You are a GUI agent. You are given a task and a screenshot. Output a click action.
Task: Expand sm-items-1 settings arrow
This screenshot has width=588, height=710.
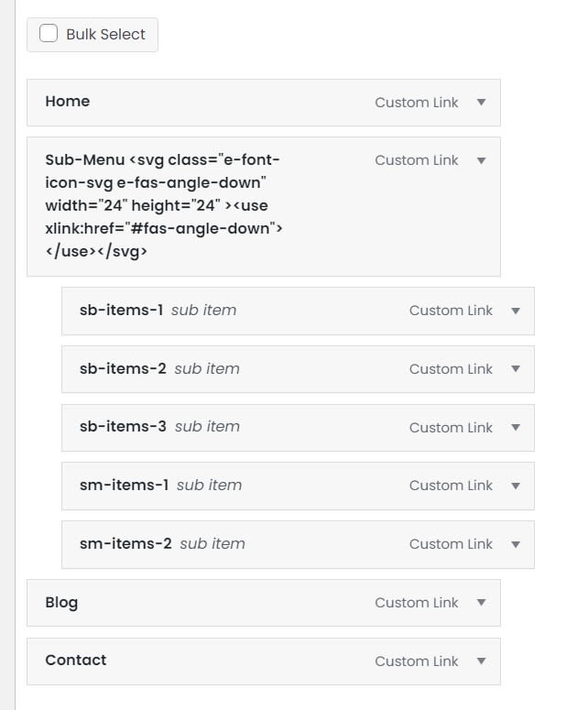516,486
